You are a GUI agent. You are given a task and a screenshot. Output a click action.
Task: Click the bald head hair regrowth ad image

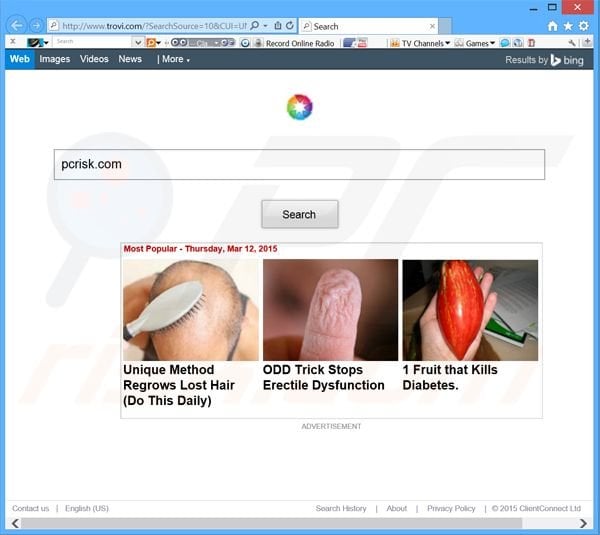click(191, 310)
